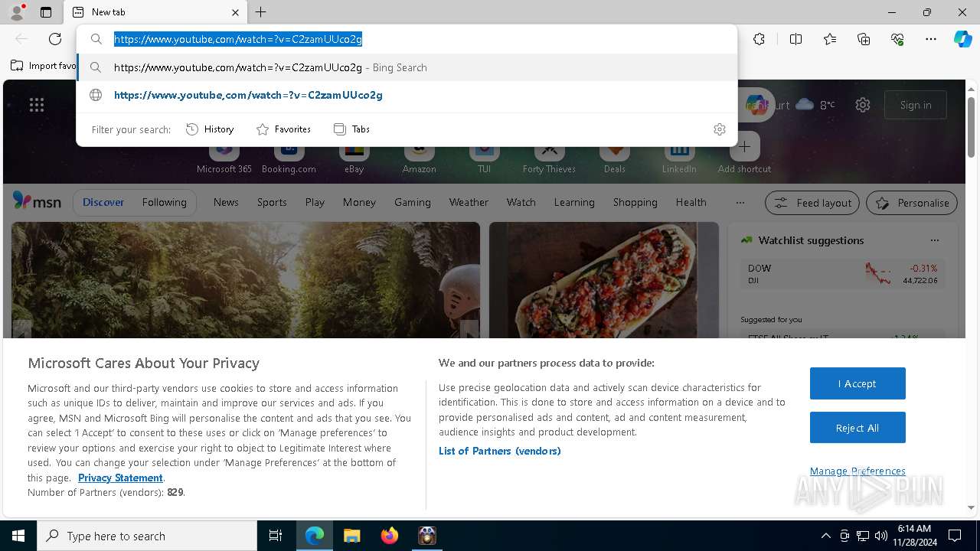The image size is (980, 551).
Task: Filter search by History
Action: click(211, 129)
